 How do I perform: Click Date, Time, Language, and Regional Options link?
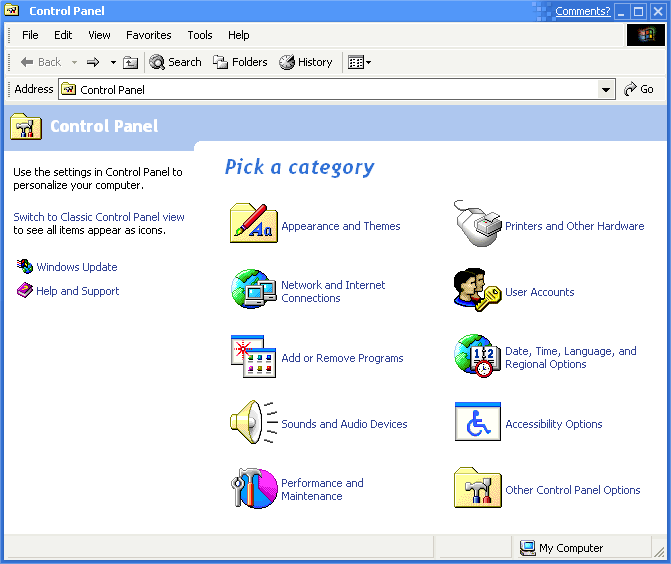click(x=570, y=358)
